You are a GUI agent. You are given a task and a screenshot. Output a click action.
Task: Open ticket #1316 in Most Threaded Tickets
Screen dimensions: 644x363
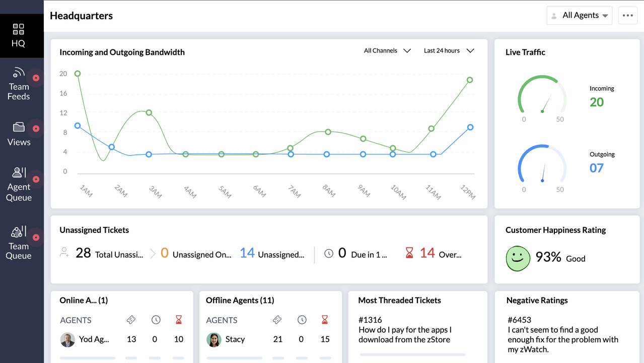[370, 320]
